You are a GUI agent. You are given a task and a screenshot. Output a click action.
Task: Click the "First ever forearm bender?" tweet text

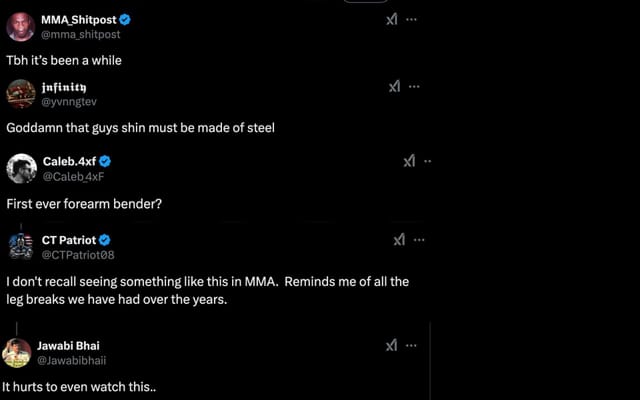tap(76, 204)
